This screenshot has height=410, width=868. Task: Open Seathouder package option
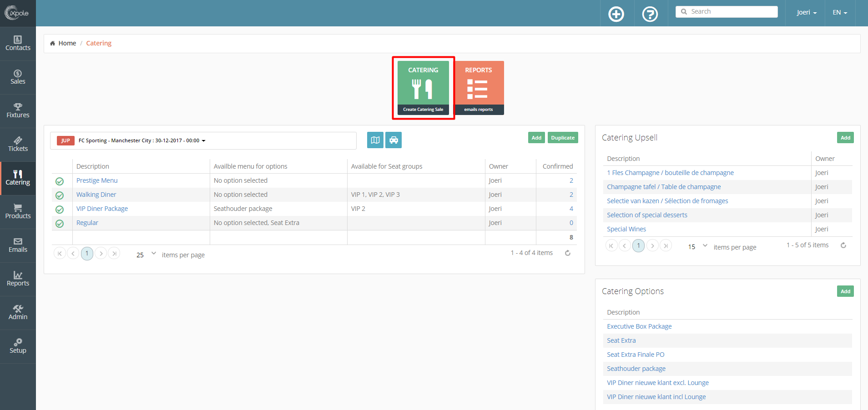pyautogui.click(x=636, y=369)
